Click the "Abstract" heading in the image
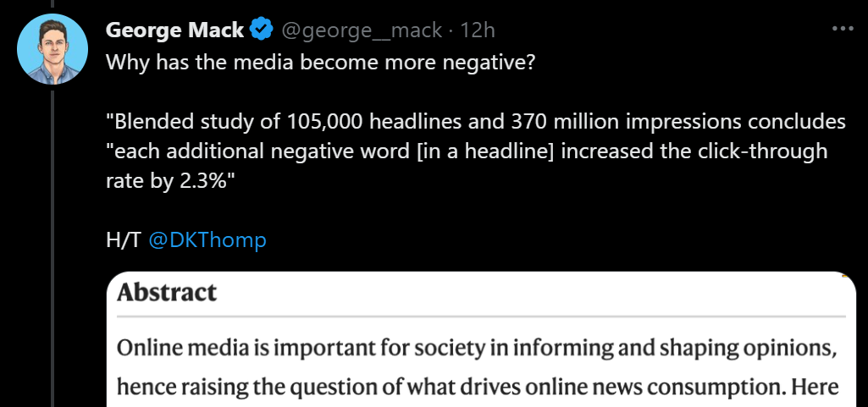Viewport: 868px width, 407px height. (168, 293)
